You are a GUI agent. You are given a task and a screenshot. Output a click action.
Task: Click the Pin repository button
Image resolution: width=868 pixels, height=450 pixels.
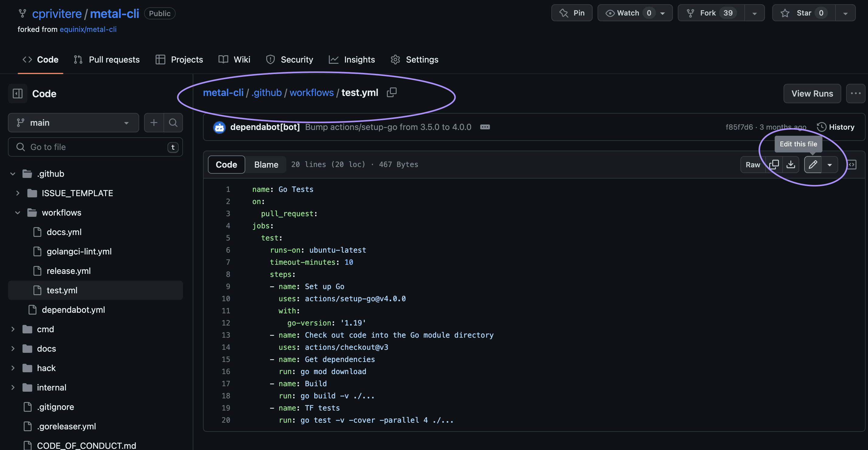[x=571, y=13]
